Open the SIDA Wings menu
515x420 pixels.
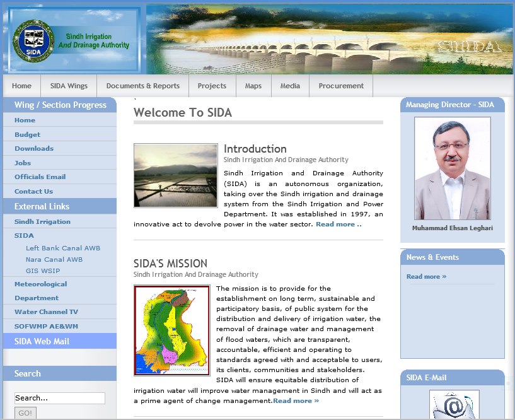tap(69, 86)
